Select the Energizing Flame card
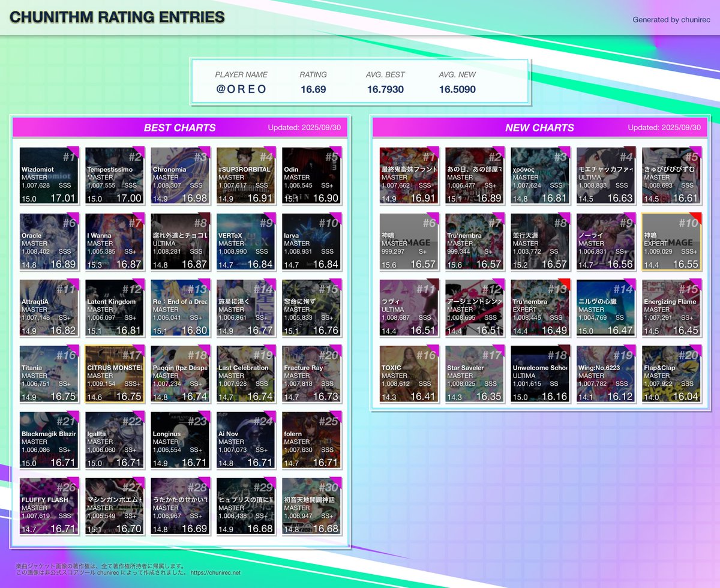 tap(671, 308)
